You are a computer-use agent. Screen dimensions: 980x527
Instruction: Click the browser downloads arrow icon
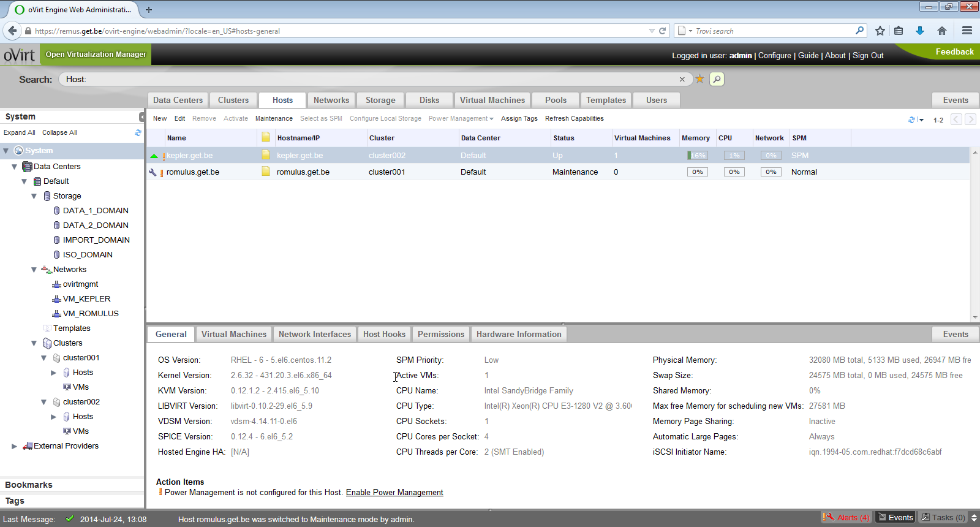[919, 31]
